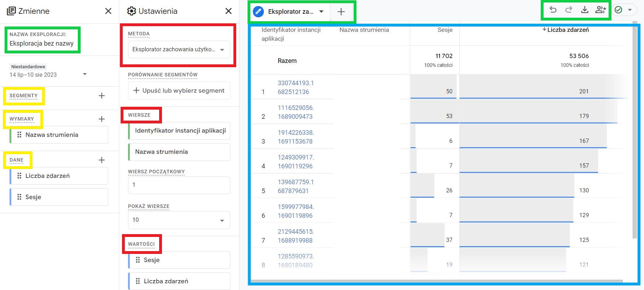Add a new segment with plus icon

101,96
